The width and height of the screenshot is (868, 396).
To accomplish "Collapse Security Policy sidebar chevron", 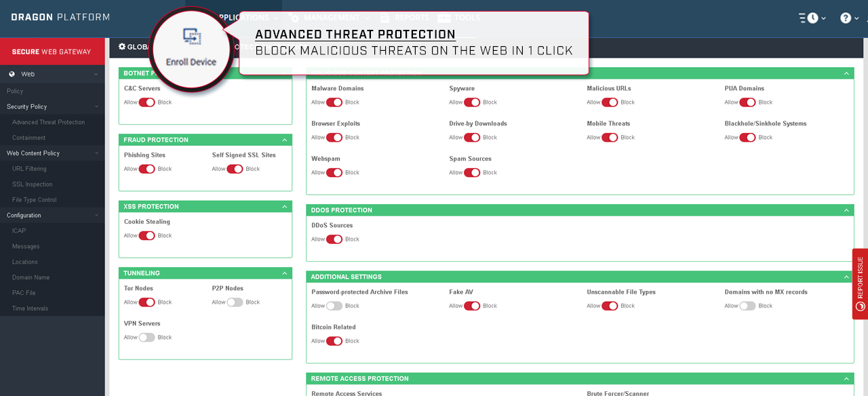I will [x=96, y=106].
